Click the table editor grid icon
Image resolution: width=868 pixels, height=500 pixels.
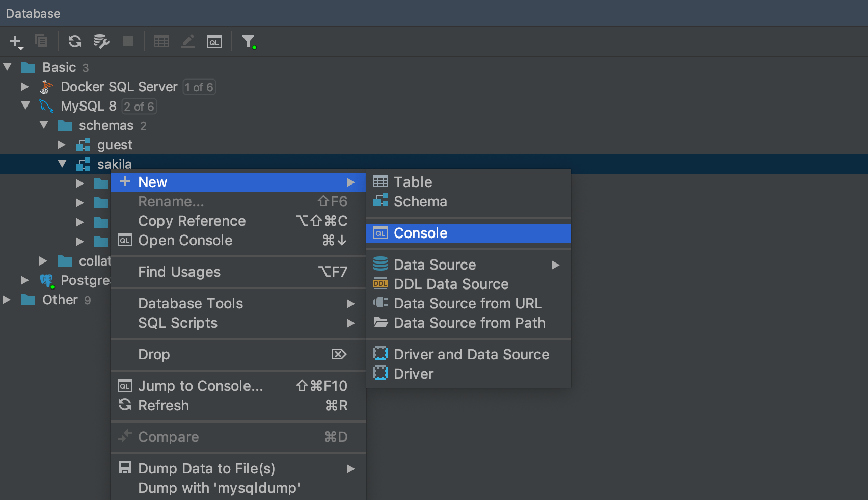click(161, 42)
